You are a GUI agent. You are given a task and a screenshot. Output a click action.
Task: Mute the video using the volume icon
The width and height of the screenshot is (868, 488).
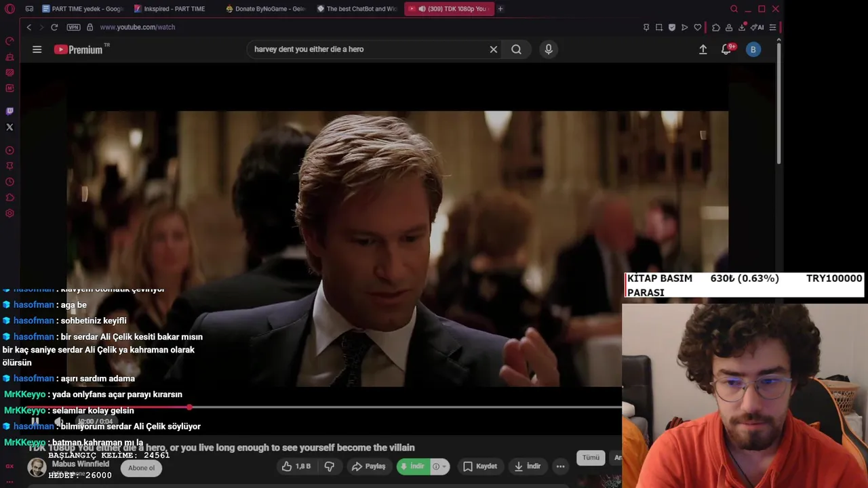(x=59, y=422)
